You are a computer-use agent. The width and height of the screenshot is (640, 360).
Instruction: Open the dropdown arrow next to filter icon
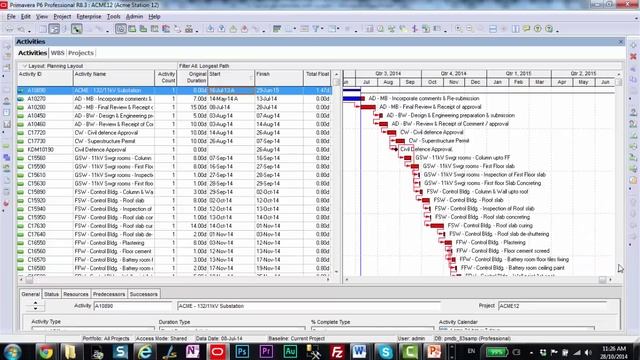click(322, 29)
